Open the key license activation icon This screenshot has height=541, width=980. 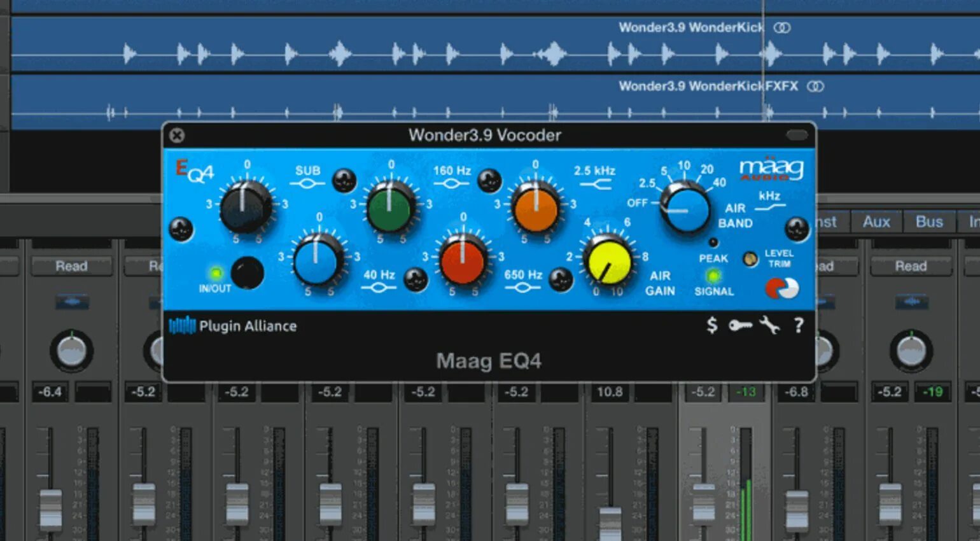(x=740, y=326)
